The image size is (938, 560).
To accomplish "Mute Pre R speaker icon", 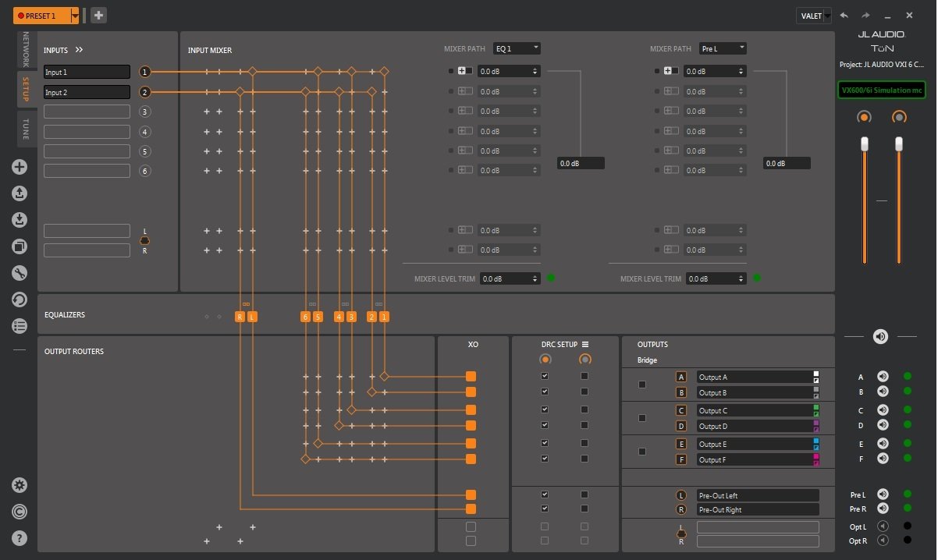I will [x=883, y=509].
